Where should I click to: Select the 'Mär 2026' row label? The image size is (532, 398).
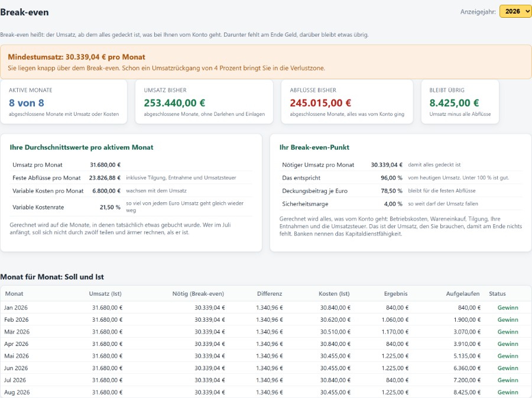click(x=17, y=332)
